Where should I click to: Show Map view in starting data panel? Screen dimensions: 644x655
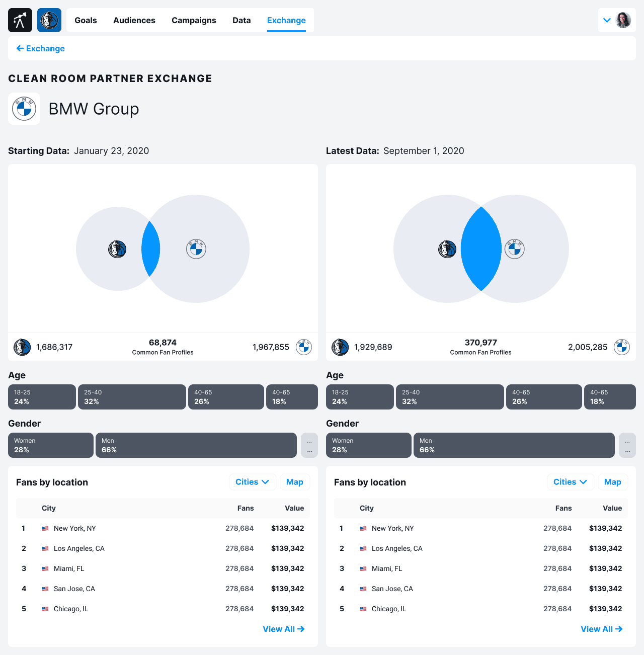click(294, 482)
